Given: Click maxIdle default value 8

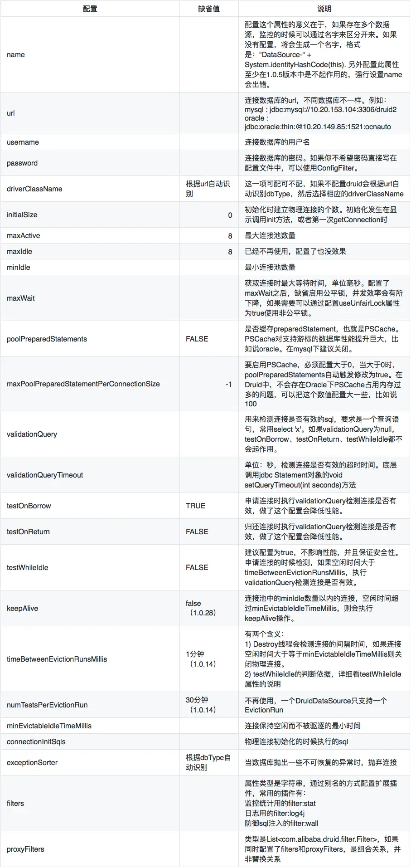Looking at the screenshot, I should 230,252.
